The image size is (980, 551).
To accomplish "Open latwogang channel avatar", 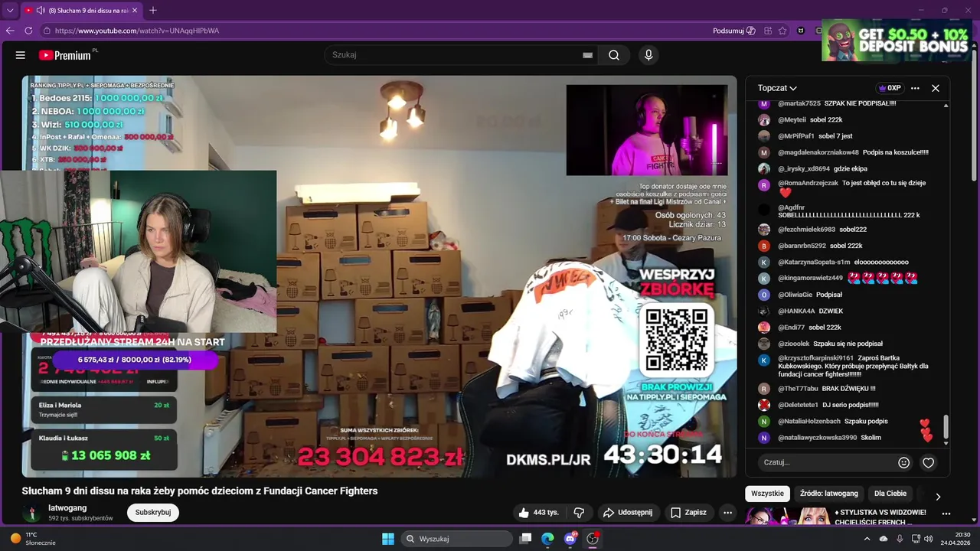I will [x=31, y=513].
